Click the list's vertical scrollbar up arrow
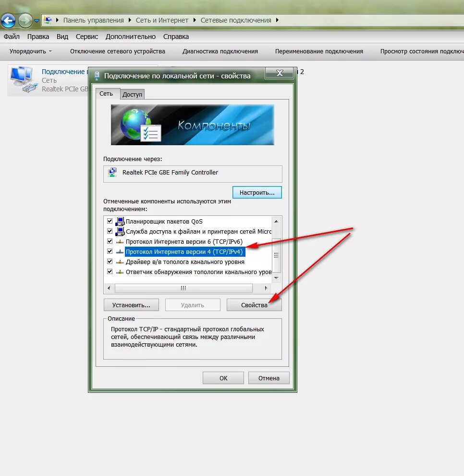Screen dimensions: 464x476 pos(276,221)
